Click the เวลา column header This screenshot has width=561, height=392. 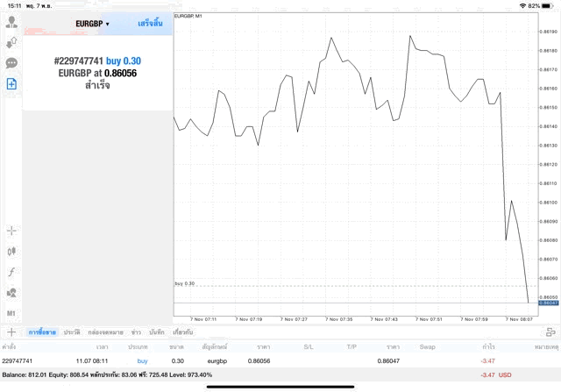[x=103, y=347]
